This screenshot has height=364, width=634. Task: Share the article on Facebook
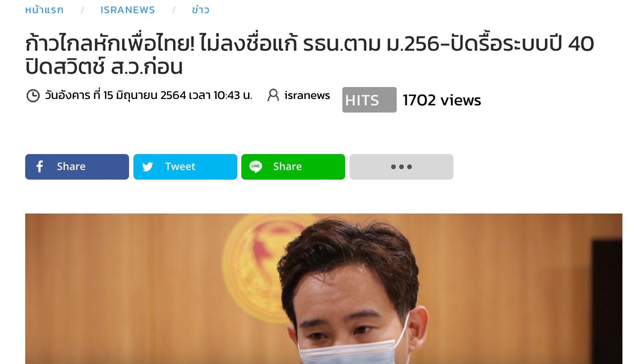click(77, 167)
